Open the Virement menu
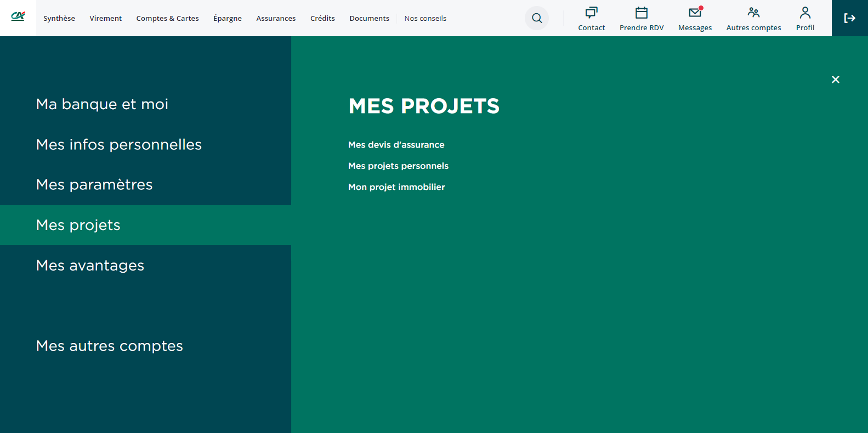This screenshot has width=868, height=433. tap(106, 18)
